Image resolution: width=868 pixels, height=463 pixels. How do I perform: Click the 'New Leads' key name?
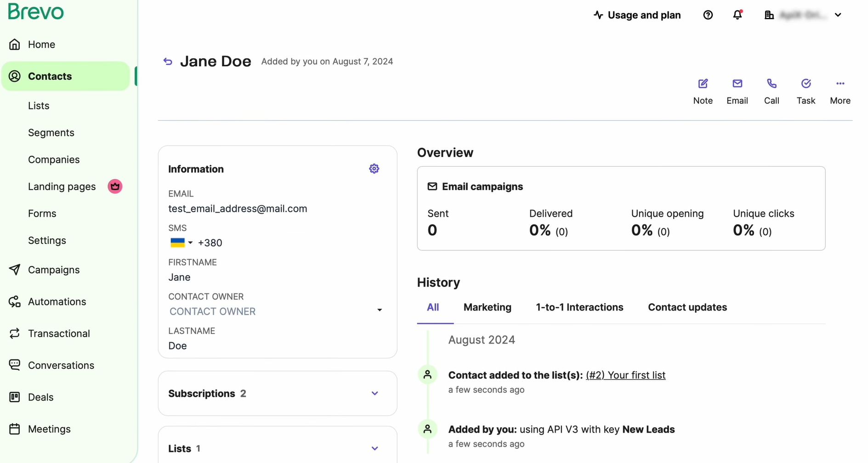point(648,429)
